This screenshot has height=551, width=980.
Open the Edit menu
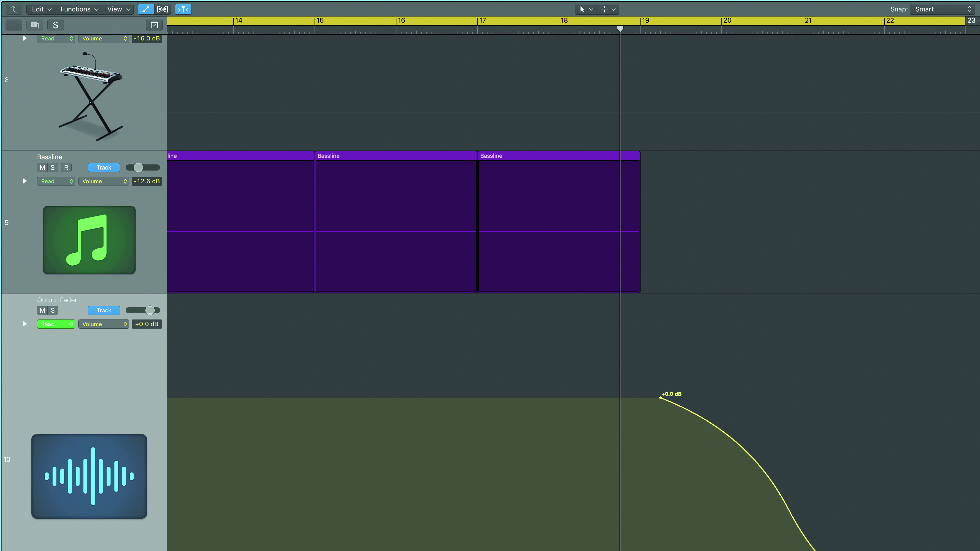tap(41, 9)
